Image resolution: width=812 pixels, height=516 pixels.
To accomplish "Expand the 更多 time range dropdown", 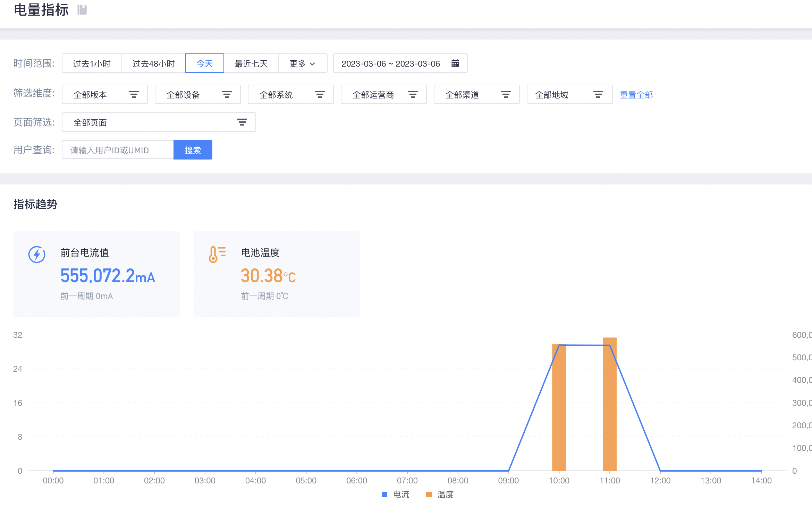I will (x=303, y=63).
